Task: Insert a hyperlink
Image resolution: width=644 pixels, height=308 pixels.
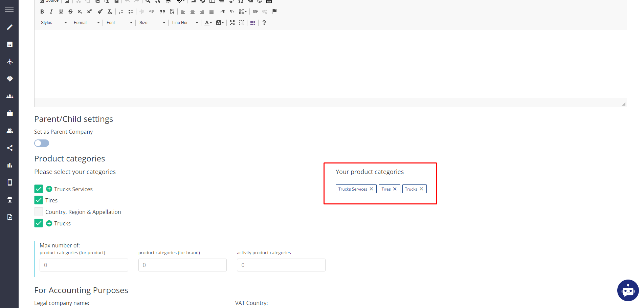Action: tap(255, 12)
